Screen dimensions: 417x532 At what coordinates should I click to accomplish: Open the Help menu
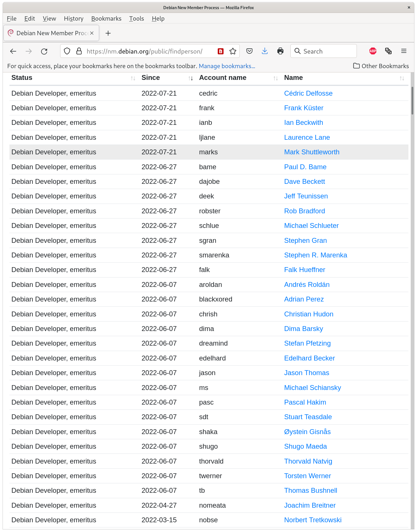coord(158,19)
